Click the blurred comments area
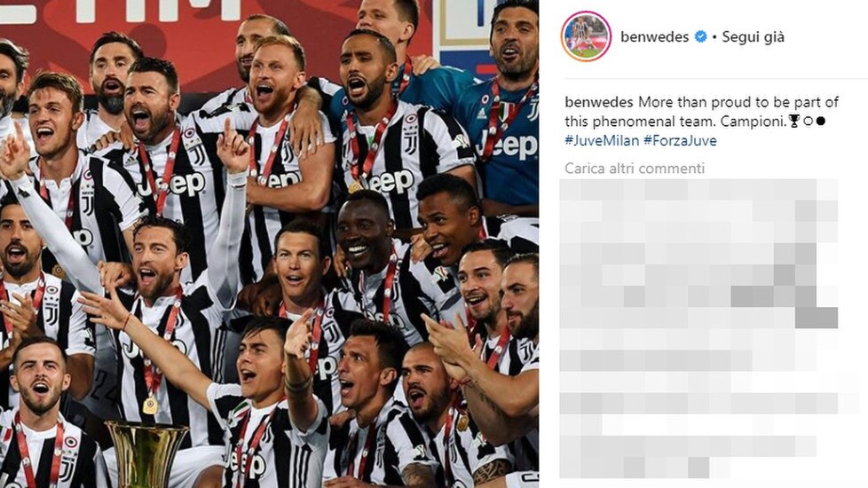 [x=699, y=328]
